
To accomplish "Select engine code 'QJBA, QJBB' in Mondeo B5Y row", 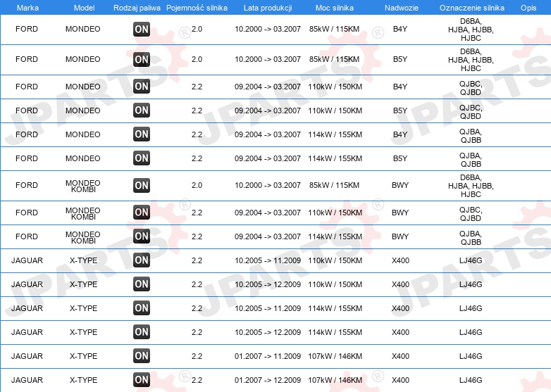I will (x=471, y=160).
